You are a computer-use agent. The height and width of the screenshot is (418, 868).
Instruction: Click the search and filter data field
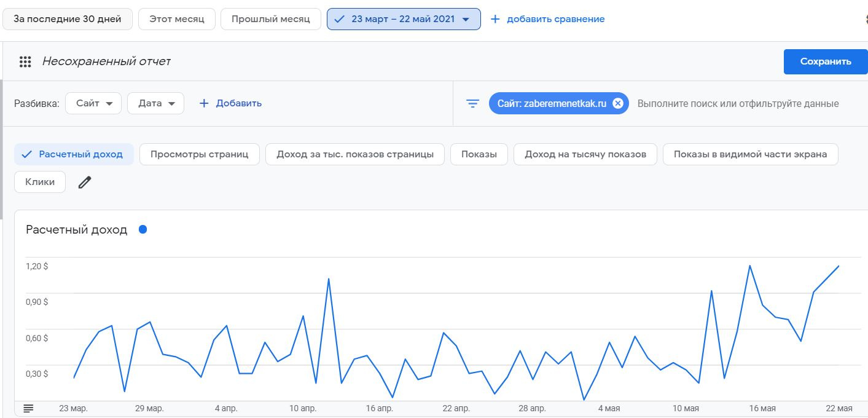click(738, 103)
